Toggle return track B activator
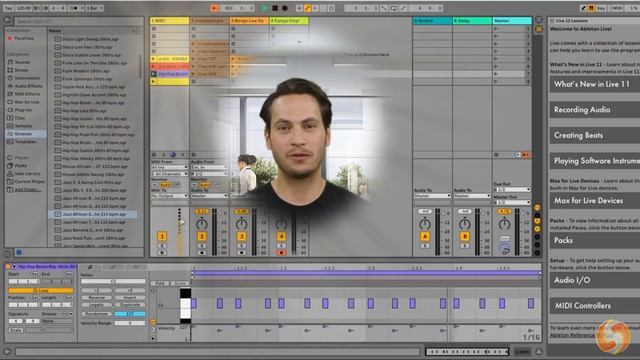The height and width of the screenshot is (360, 640). (x=464, y=236)
